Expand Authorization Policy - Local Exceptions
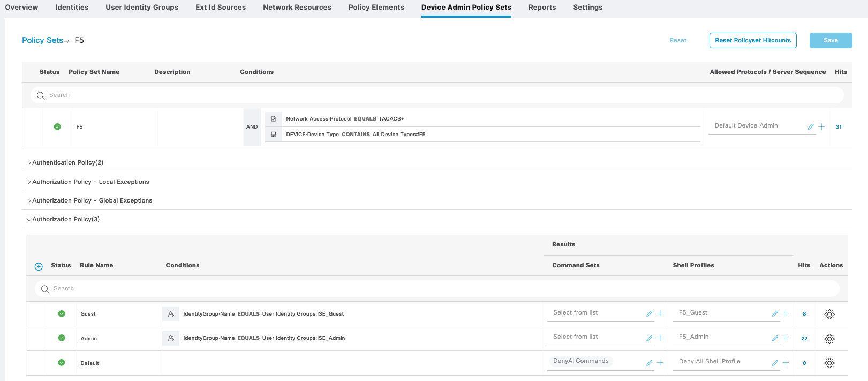Screen dimensions: 868x381 coord(29,182)
